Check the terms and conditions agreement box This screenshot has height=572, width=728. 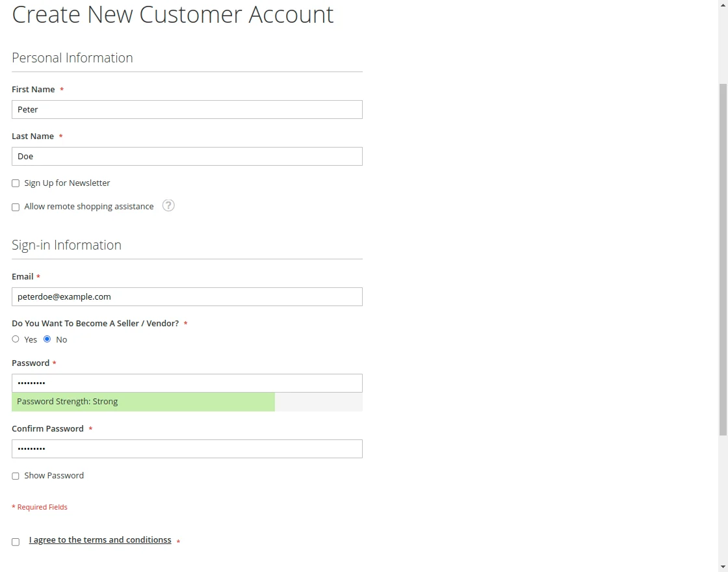(x=16, y=541)
